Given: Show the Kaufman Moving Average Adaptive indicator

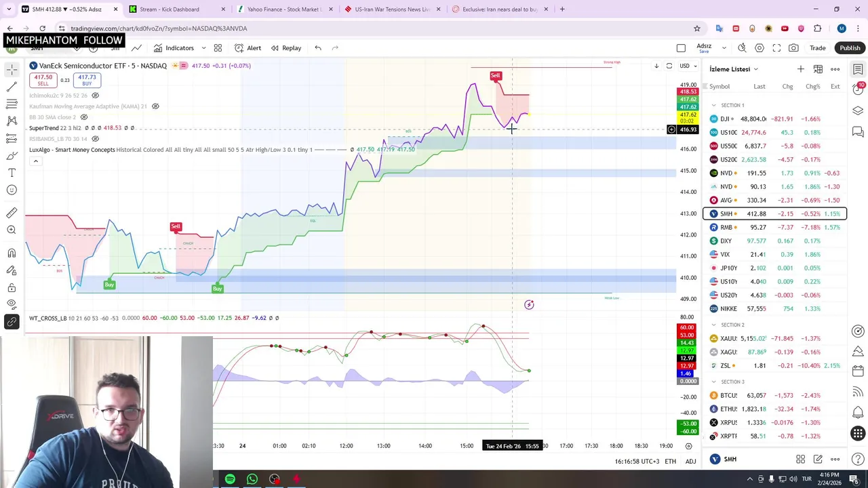Looking at the screenshot, I should coord(155,106).
